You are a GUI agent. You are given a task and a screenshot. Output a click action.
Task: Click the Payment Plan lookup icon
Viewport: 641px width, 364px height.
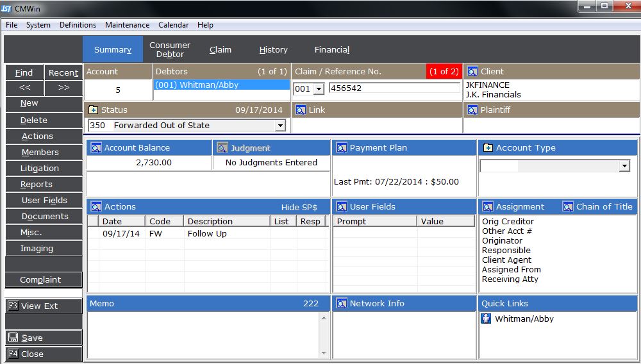(x=341, y=148)
